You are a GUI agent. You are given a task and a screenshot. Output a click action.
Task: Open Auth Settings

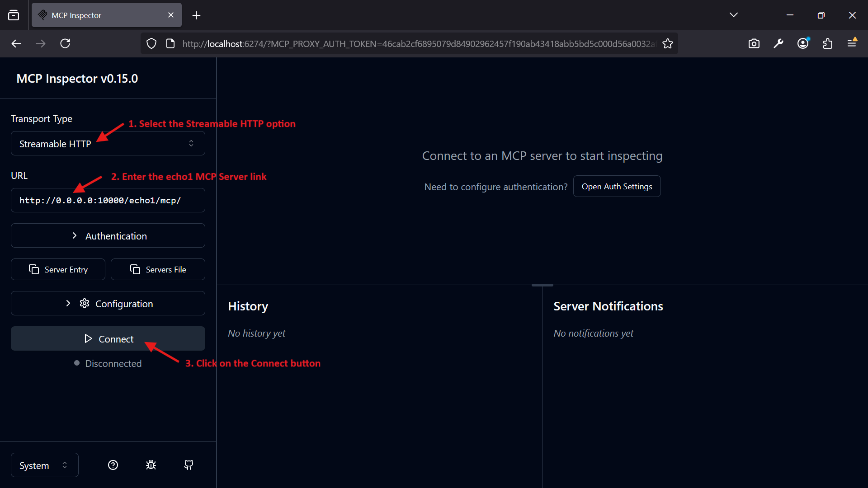click(x=617, y=187)
